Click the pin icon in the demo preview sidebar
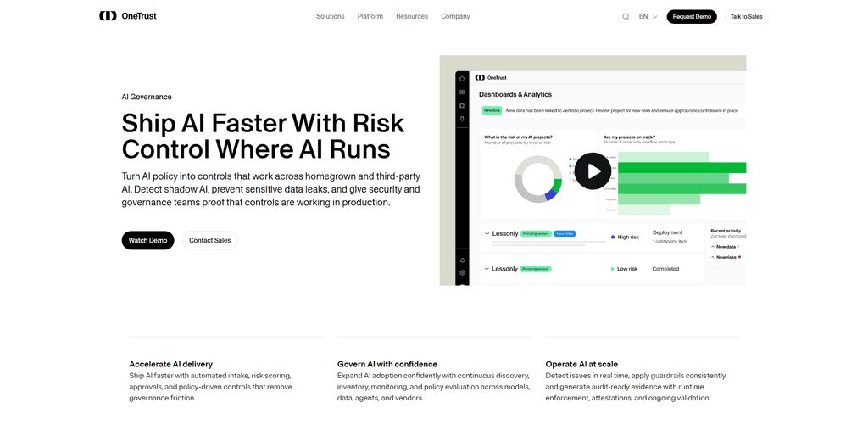The height and width of the screenshot is (425, 868). coord(462,119)
